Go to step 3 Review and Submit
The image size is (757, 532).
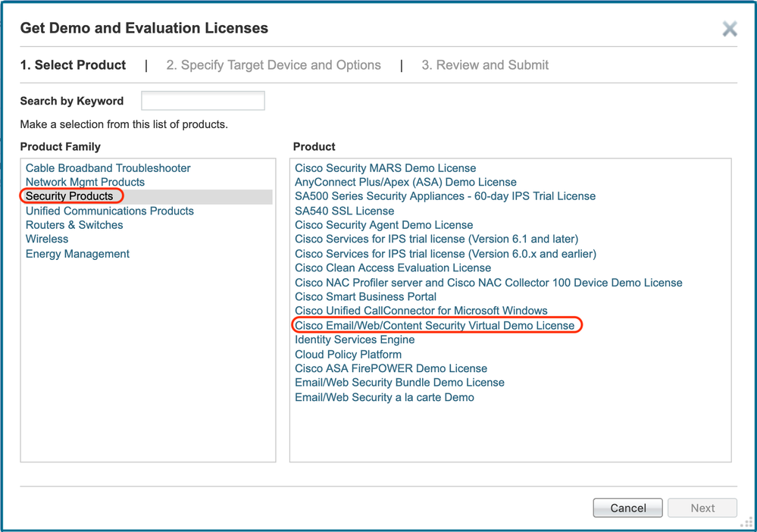[485, 65]
